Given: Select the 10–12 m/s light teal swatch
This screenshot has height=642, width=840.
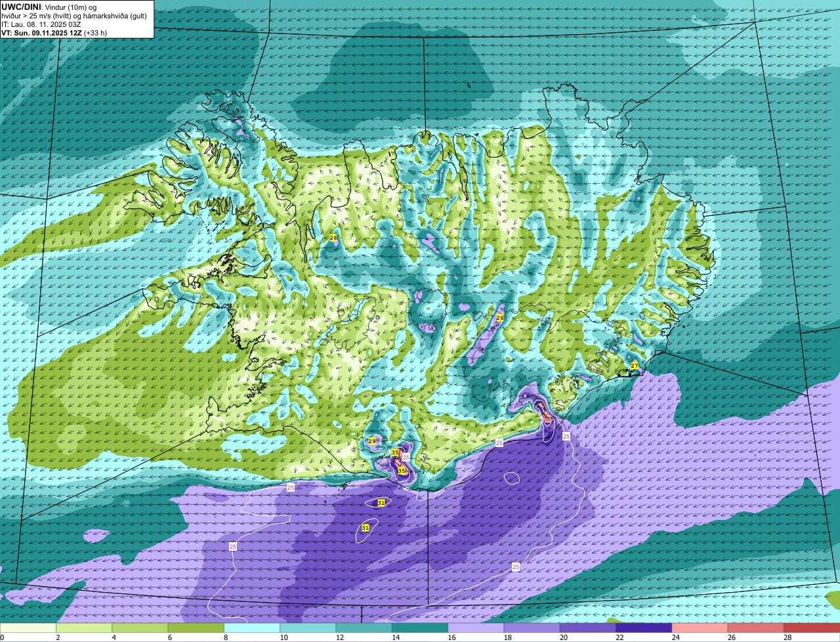Looking at the screenshot, I should pyautogui.click(x=308, y=628).
